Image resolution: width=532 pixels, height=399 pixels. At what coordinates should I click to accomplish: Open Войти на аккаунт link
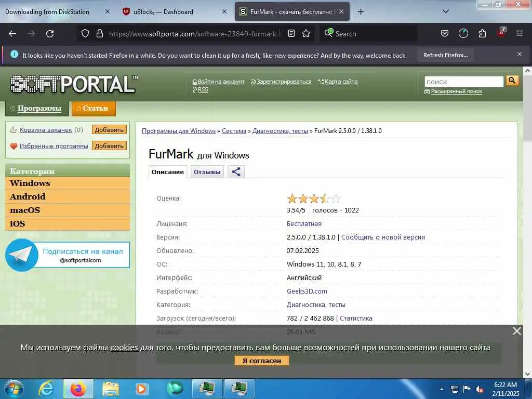tap(221, 82)
